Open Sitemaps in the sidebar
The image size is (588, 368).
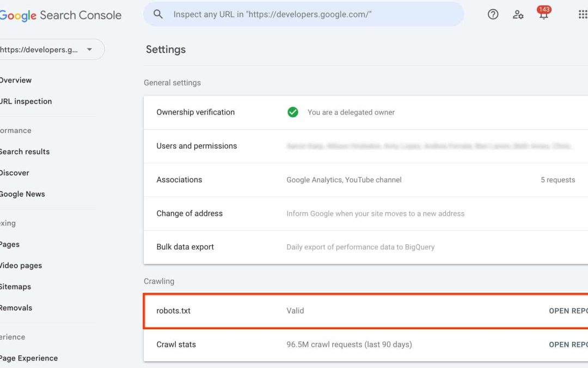coord(15,287)
